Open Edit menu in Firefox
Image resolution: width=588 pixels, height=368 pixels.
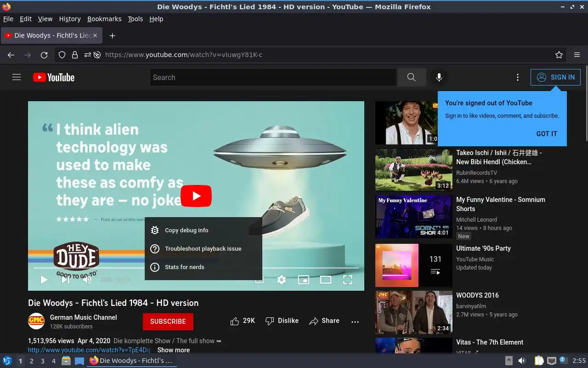click(26, 19)
